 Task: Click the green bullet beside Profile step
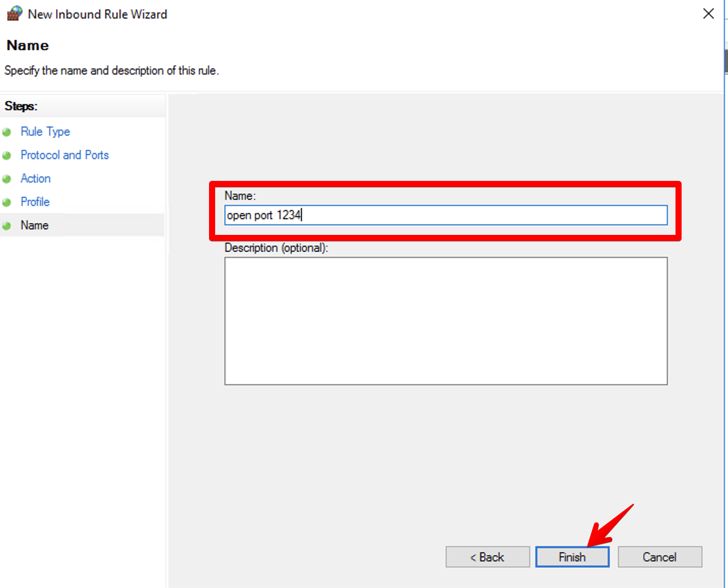click(7, 202)
